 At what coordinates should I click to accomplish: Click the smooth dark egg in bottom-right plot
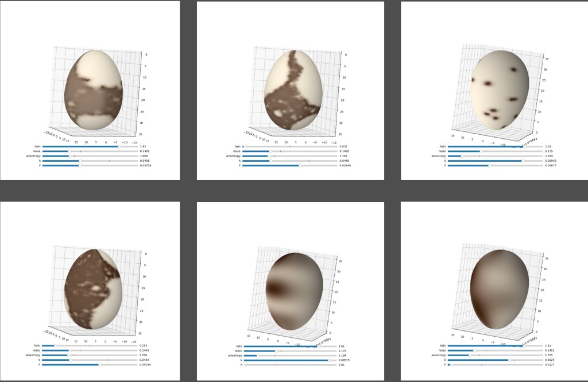[x=497, y=290]
